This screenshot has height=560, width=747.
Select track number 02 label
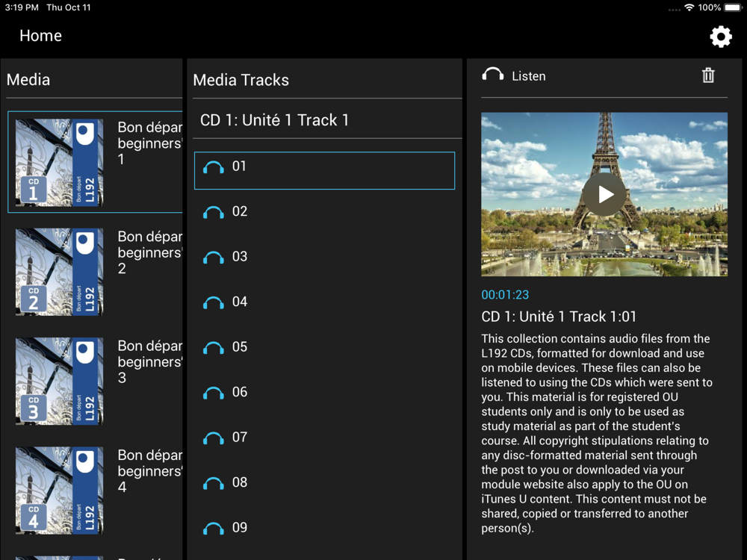240,211
